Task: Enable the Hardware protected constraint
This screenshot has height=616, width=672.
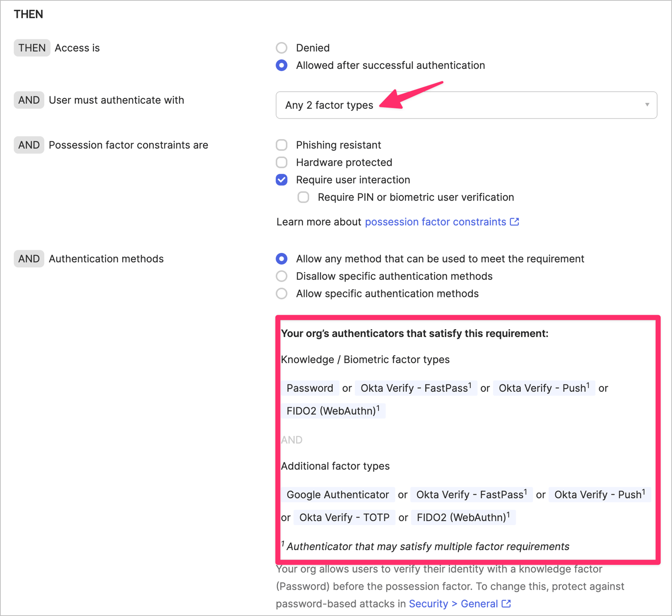Action: click(x=281, y=162)
